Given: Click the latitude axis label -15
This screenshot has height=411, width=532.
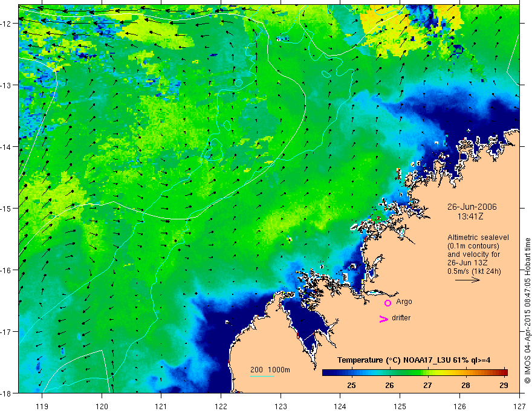Looking at the screenshot, I should 6,209.
